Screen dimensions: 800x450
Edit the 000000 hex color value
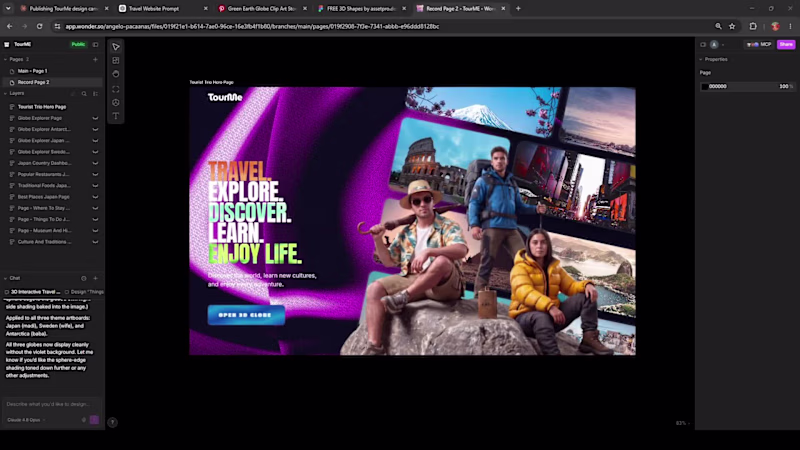point(717,87)
